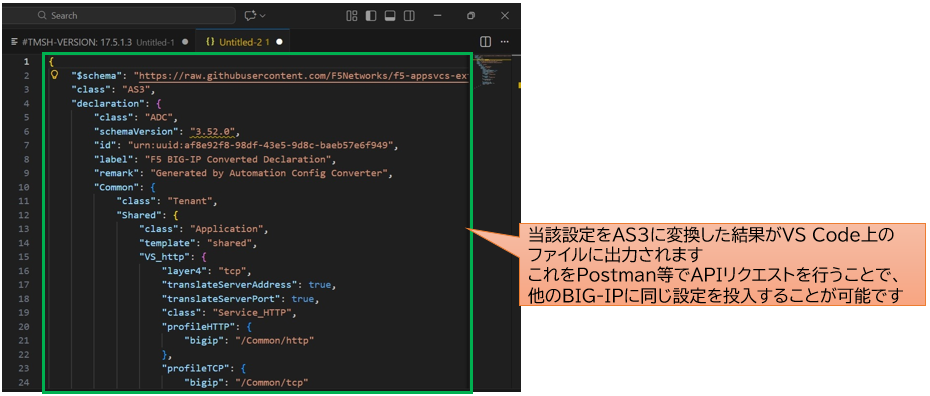
Task: Open the editor More Actions menu
Action: coord(505,42)
